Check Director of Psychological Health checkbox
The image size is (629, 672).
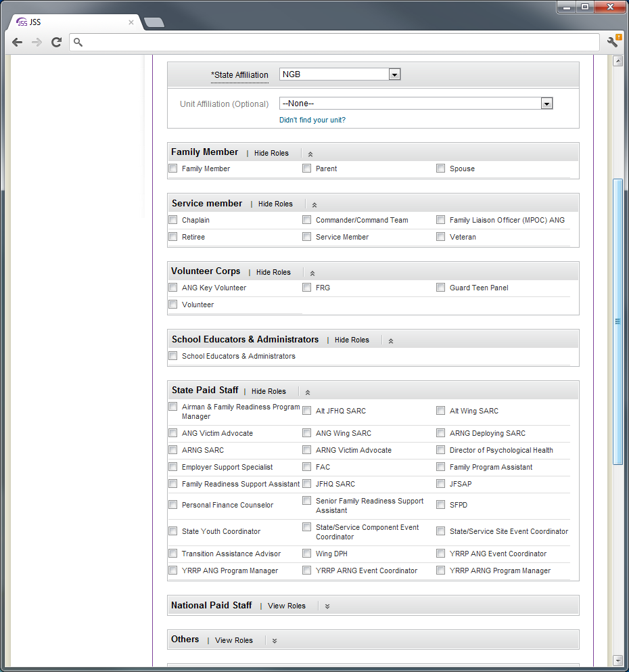click(440, 450)
